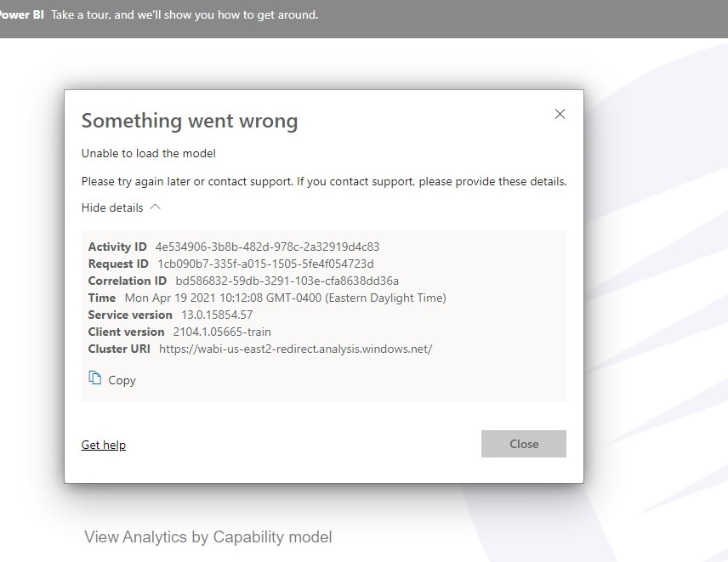Click the Cluster URI address

coord(295,349)
